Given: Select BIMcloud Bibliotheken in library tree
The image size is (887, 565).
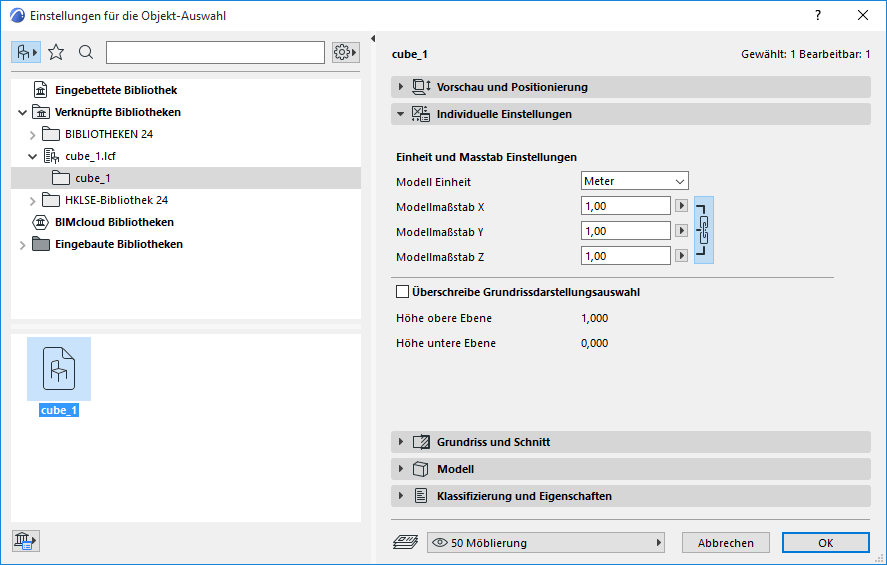Looking at the screenshot, I should (x=114, y=222).
